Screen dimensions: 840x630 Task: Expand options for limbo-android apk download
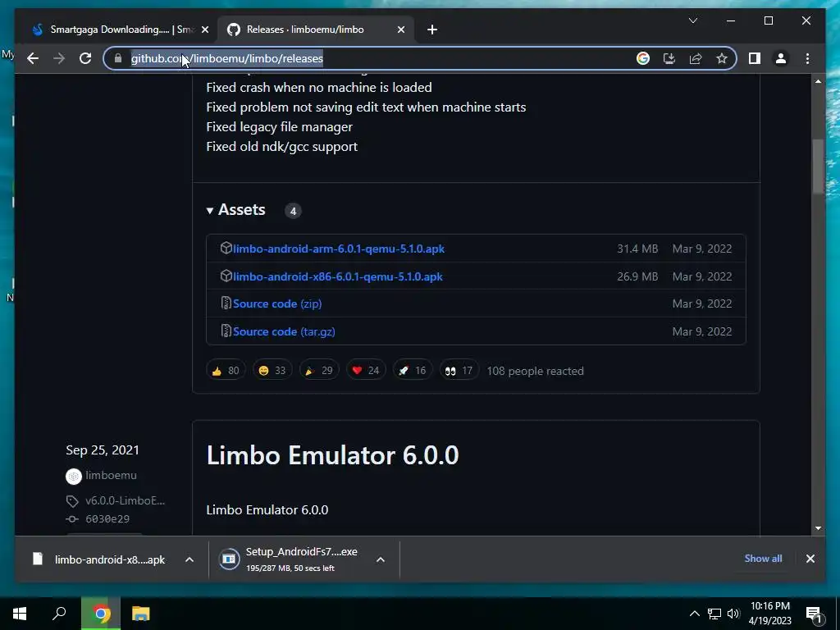point(189,559)
